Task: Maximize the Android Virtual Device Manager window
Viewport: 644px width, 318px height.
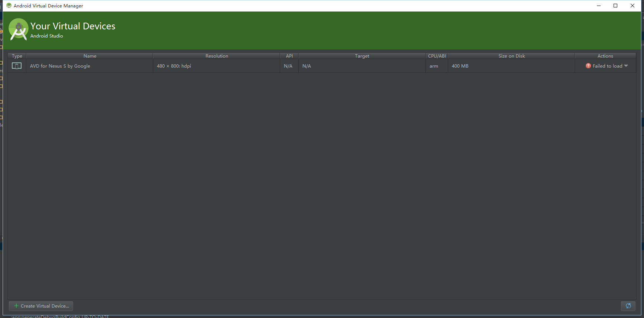Action: tap(615, 6)
